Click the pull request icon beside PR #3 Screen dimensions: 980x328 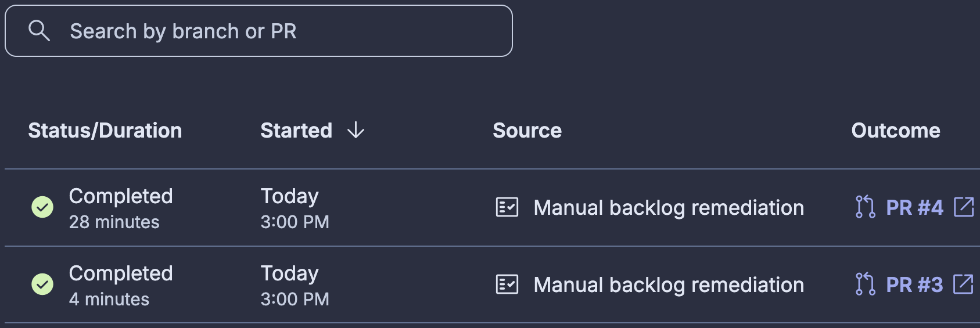coord(866,284)
